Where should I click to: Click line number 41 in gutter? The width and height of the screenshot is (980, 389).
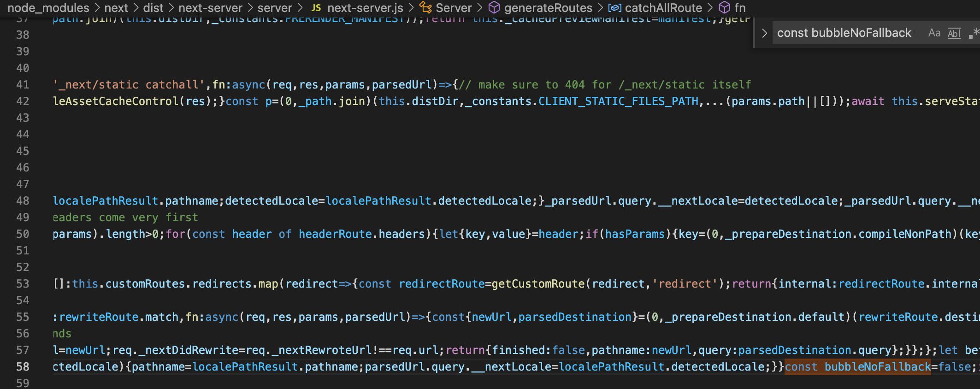click(23, 85)
